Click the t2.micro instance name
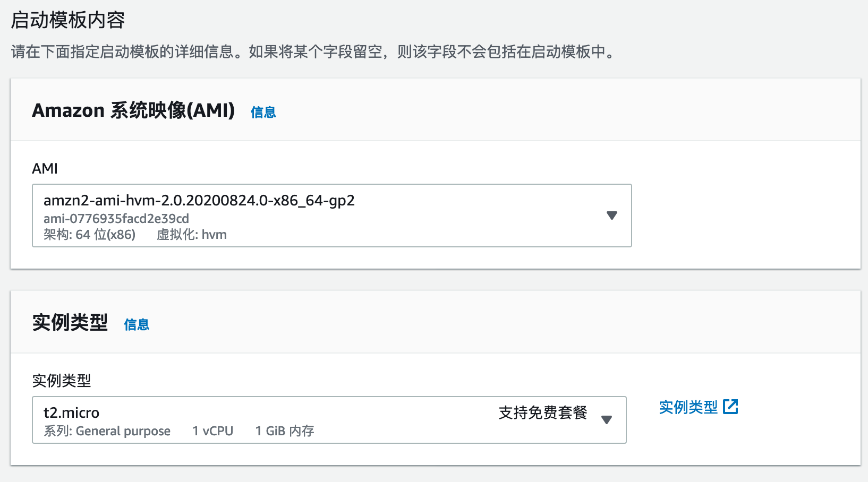The image size is (868, 482). 72,412
